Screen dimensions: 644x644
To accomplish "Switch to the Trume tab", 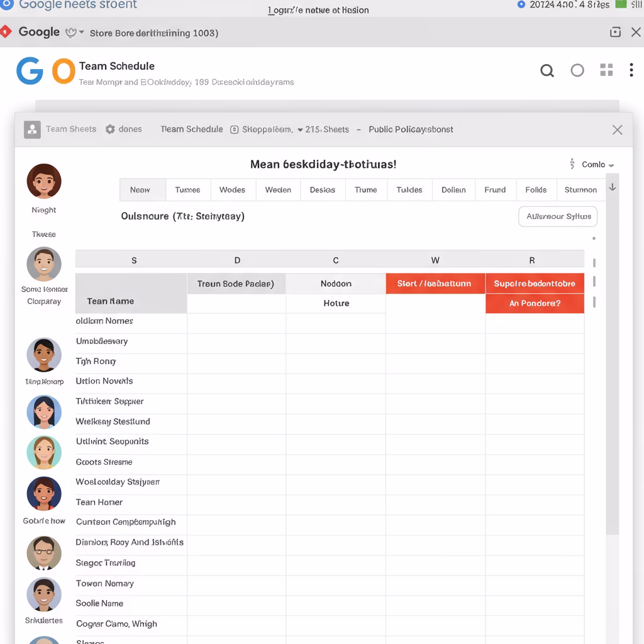I will [x=366, y=190].
